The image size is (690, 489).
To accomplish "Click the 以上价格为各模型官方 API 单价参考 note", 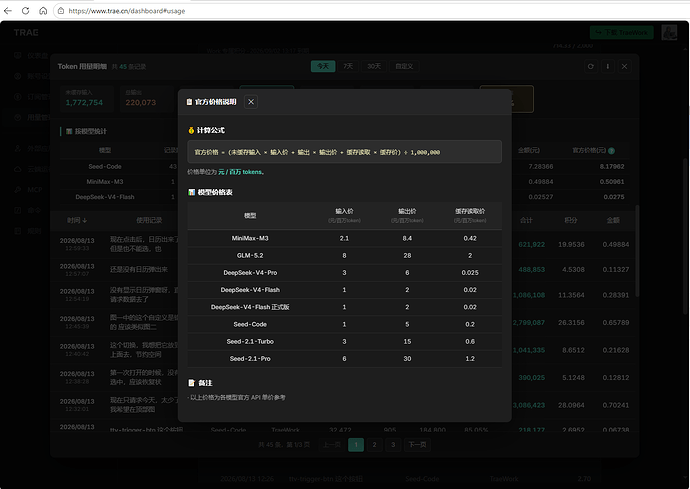I will click(237, 397).
